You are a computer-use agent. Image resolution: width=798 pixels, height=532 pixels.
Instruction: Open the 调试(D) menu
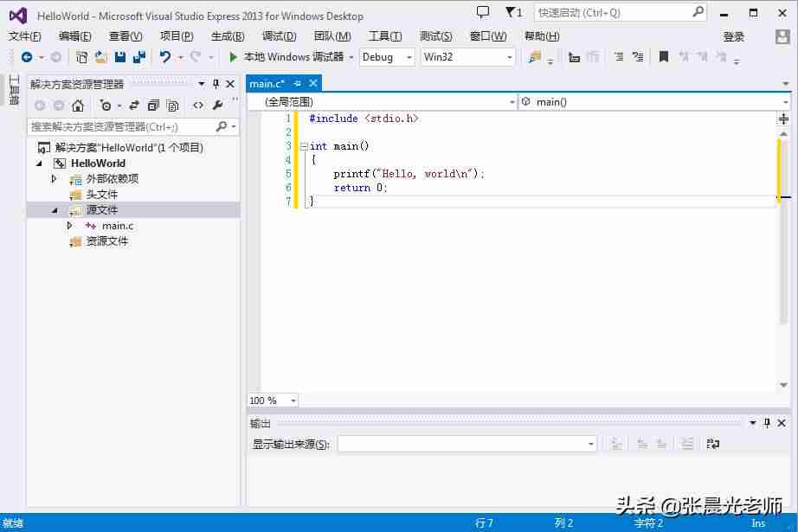coord(279,36)
